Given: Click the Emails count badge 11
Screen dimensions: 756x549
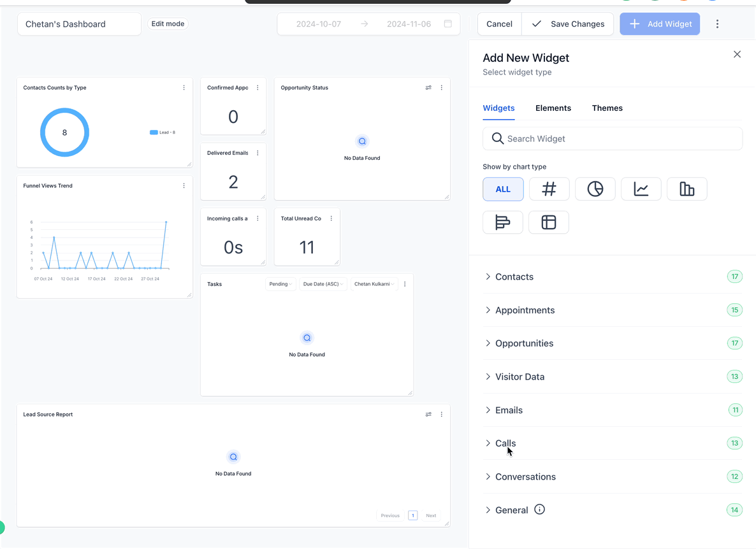Looking at the screenshot, I should tap(735, 410).
